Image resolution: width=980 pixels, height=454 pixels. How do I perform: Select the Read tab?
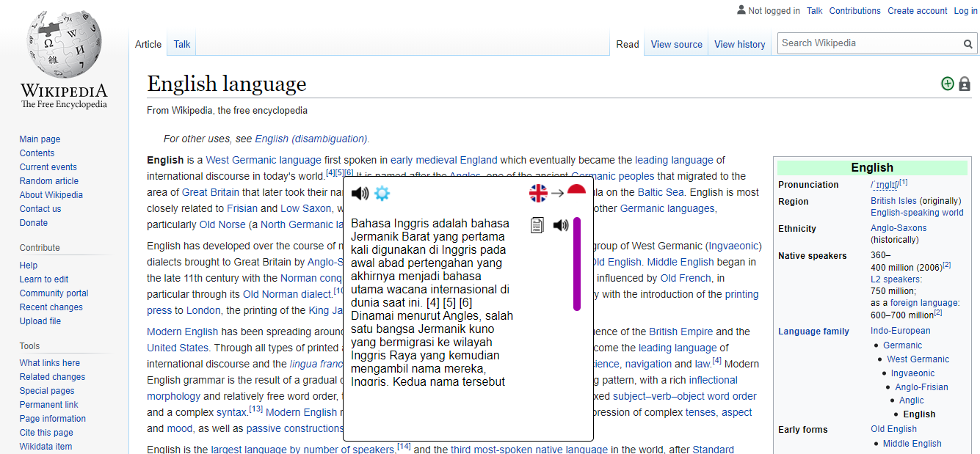point(628,44)
